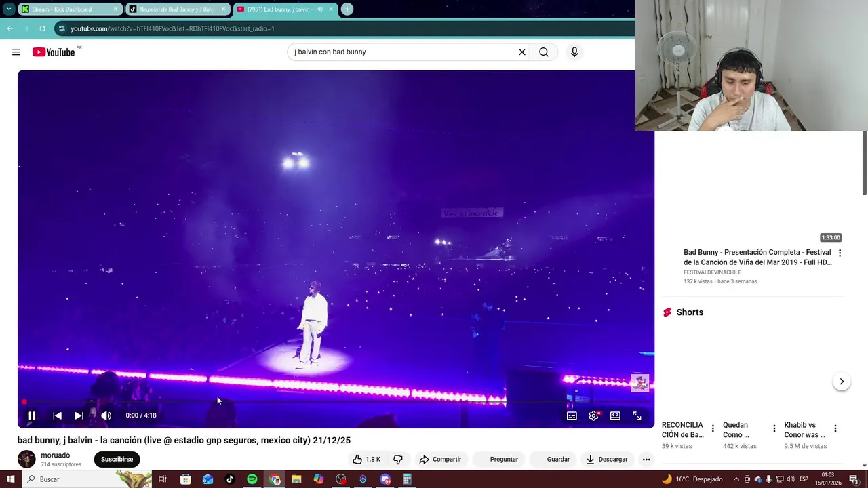Subscribe with the Suscribirse button

117,460
